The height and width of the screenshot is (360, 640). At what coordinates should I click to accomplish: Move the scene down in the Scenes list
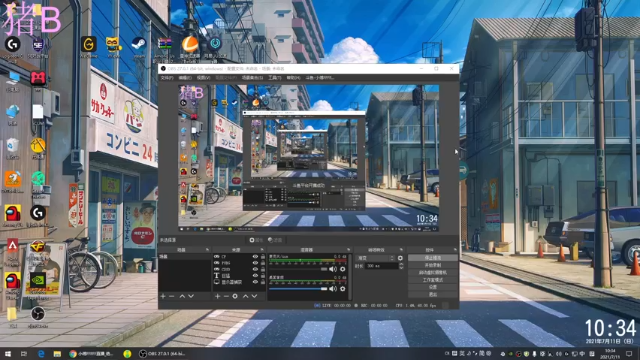coord(191,296)
